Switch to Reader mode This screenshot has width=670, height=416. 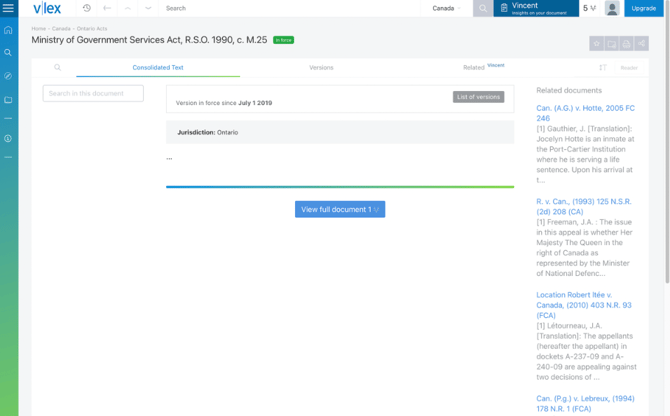[629, 67]
